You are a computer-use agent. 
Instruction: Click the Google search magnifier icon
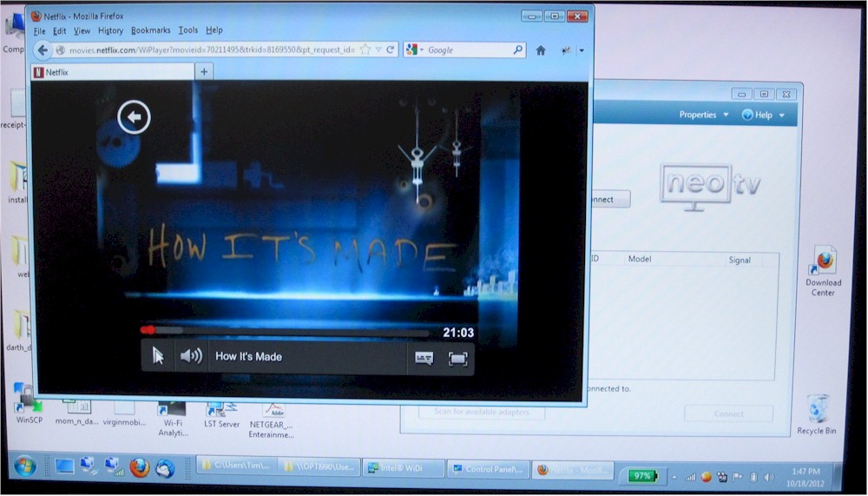click(x=517, y=50)
